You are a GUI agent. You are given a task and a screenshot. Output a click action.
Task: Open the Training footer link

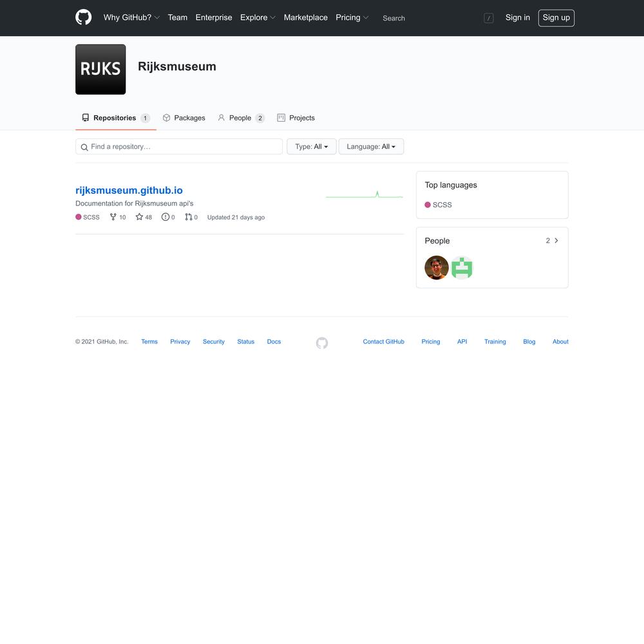coord(495,342)
